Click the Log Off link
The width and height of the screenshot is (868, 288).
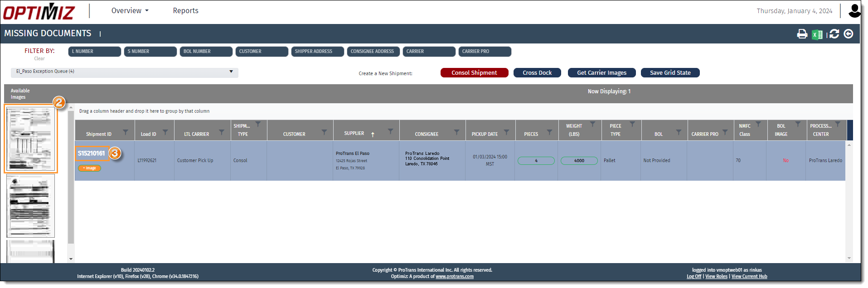(693, 277)
